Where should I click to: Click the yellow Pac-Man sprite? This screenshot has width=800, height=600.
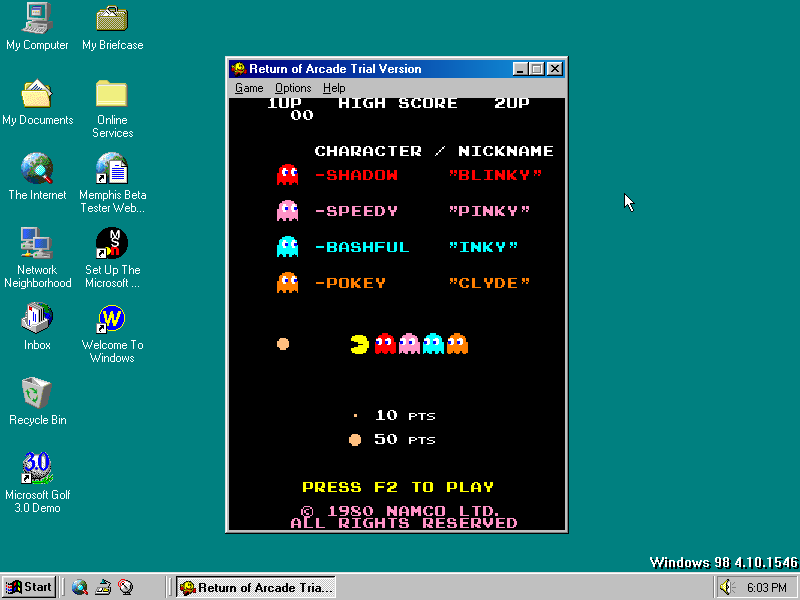tap(360, 344)
